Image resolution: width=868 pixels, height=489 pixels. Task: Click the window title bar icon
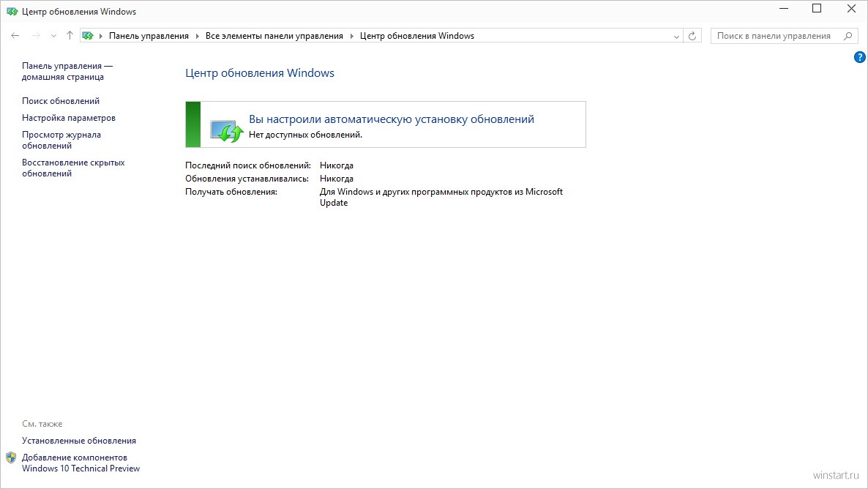tap(12, 11)
